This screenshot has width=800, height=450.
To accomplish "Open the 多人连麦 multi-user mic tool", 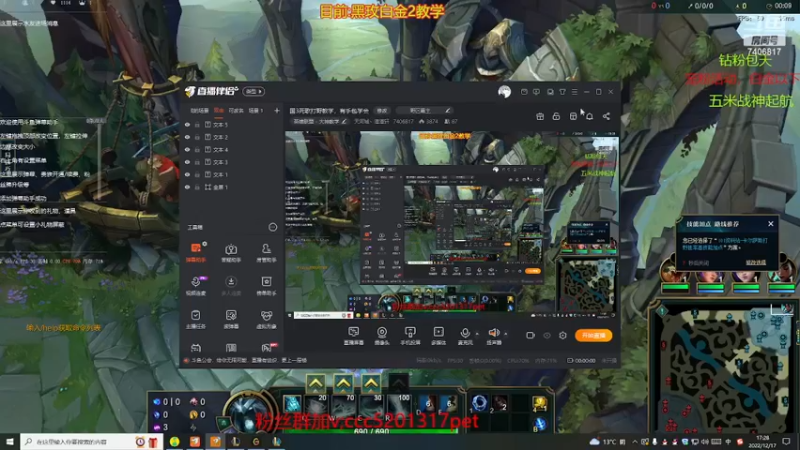I will tap(231, 285).
